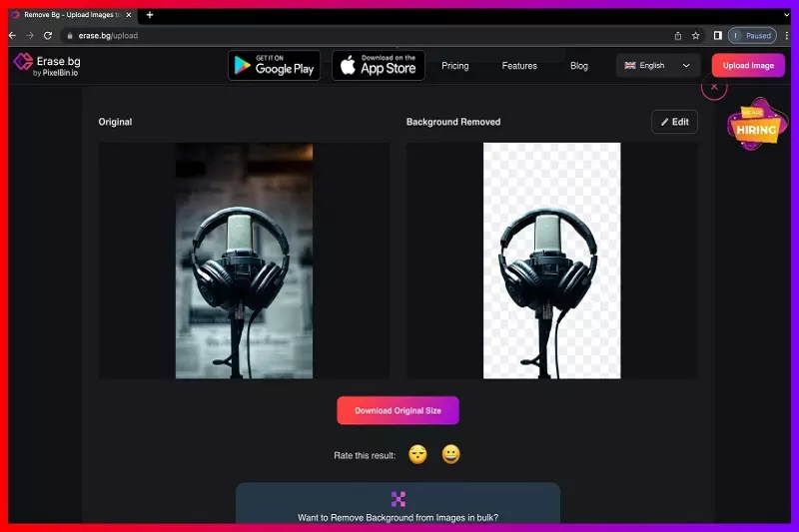Click the share page icon in address bar
799x532 pixels.
click(x=678, y=36)
